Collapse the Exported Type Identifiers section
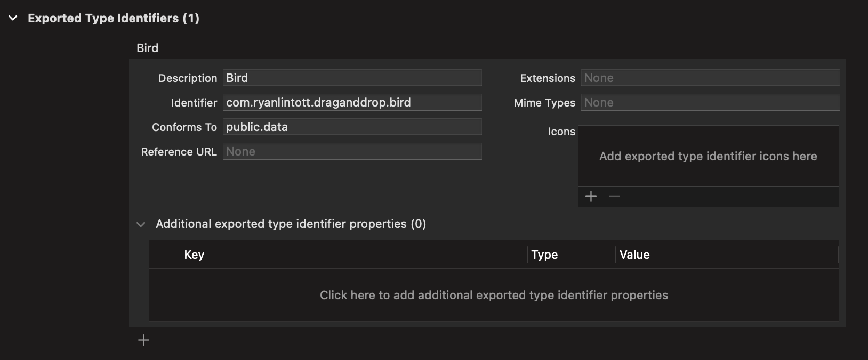The image size is (868, 360). [13, 18]
